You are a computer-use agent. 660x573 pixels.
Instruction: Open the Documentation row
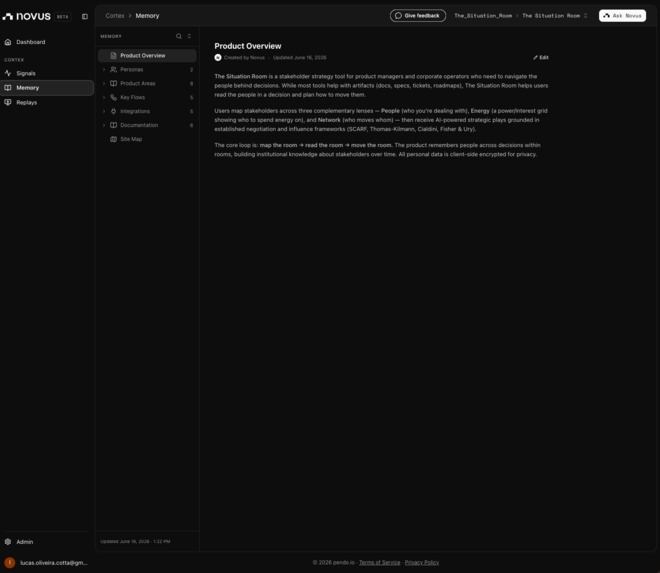point(147,125)
